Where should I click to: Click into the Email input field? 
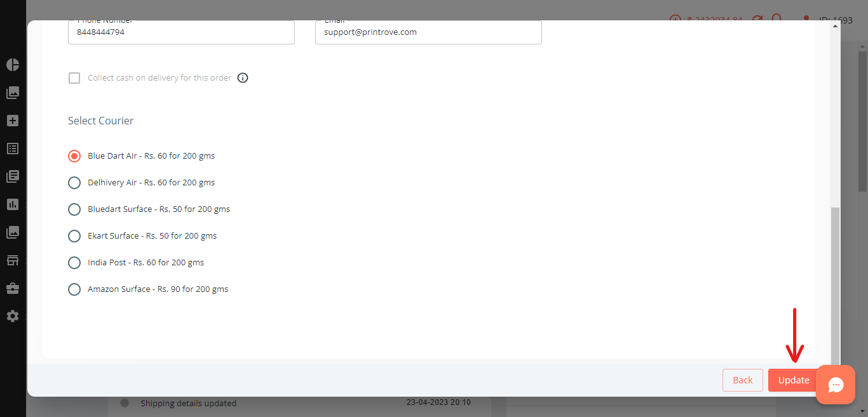[428, 32]
